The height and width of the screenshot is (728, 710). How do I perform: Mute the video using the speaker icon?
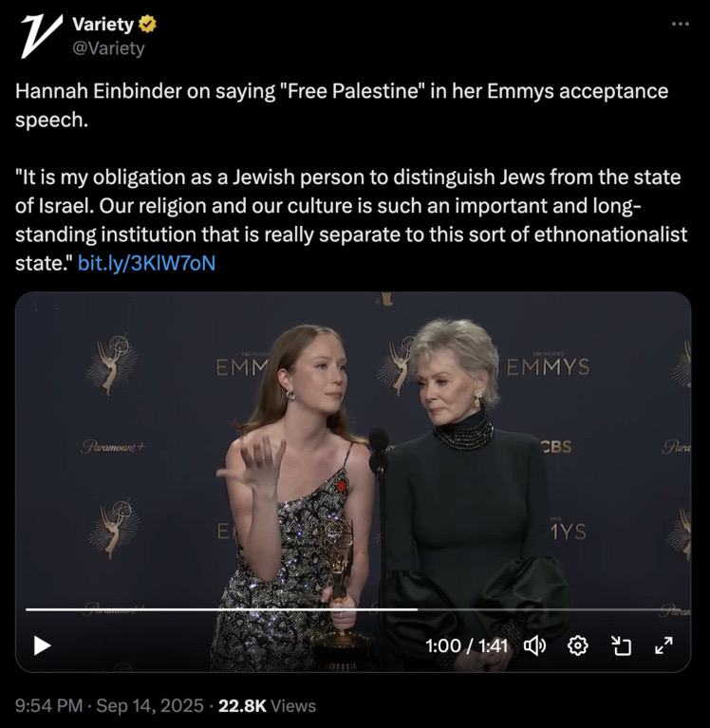tap(535, 645)
